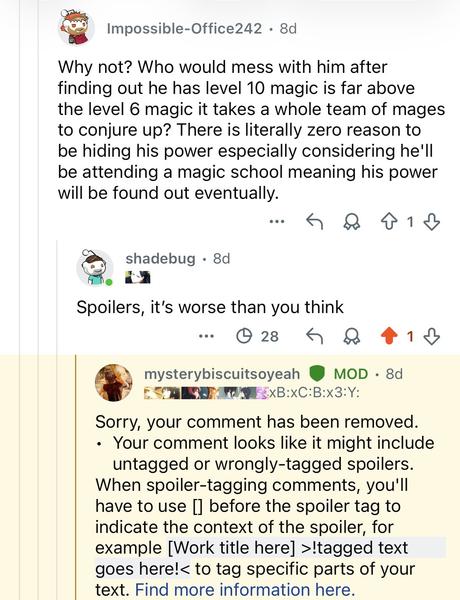Reply to shadebug's comment

click(315, 336)
